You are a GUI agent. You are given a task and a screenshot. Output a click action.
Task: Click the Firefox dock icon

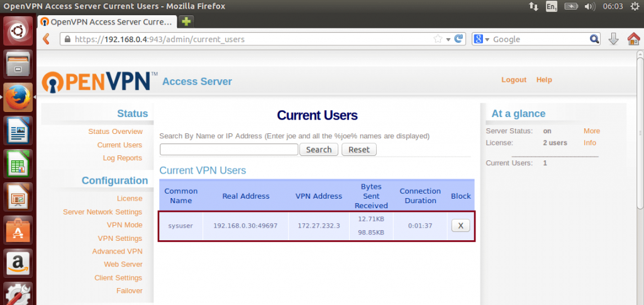pos(18,97)
